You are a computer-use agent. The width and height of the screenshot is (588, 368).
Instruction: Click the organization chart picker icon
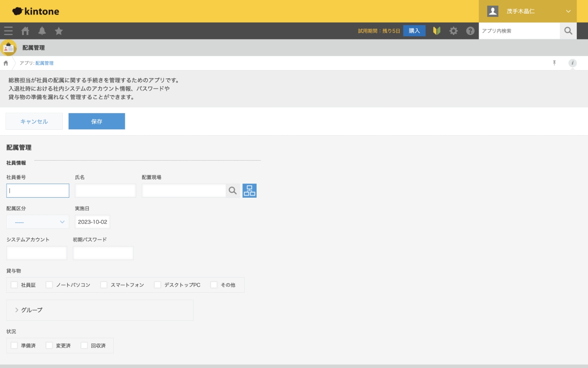(x=249, y=191)
